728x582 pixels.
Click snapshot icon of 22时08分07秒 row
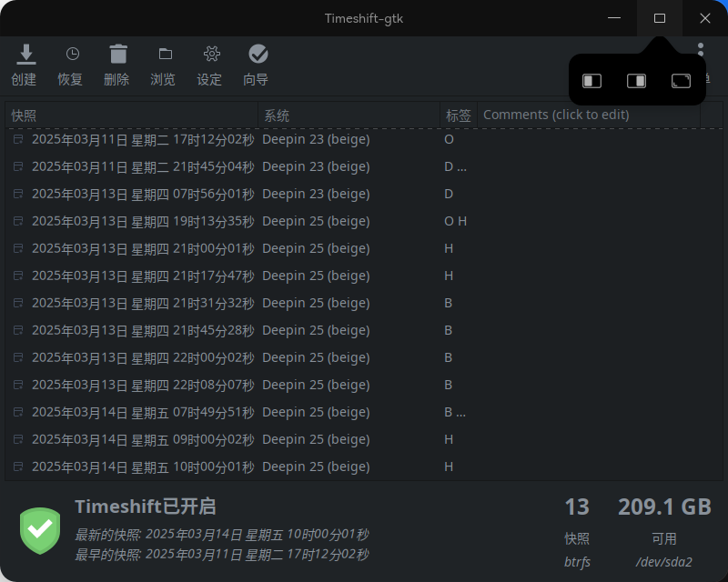coord(18,385)
